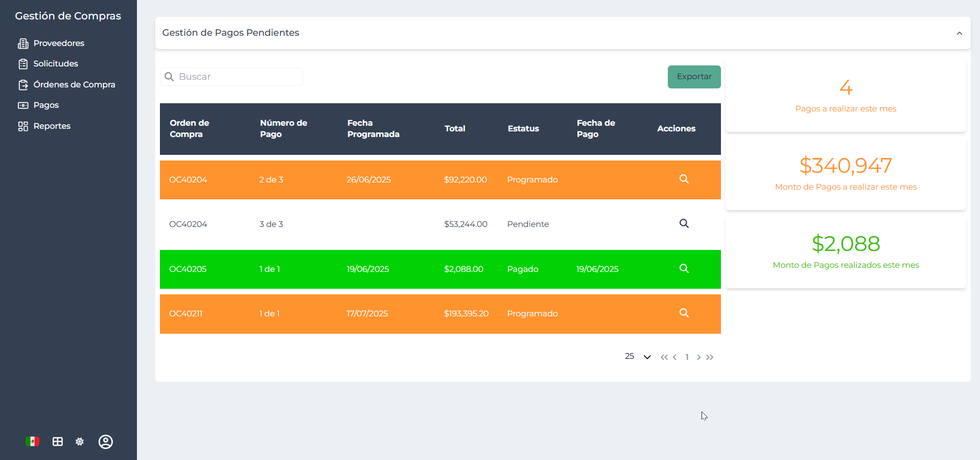Select page number 1 in pagination

687,357
